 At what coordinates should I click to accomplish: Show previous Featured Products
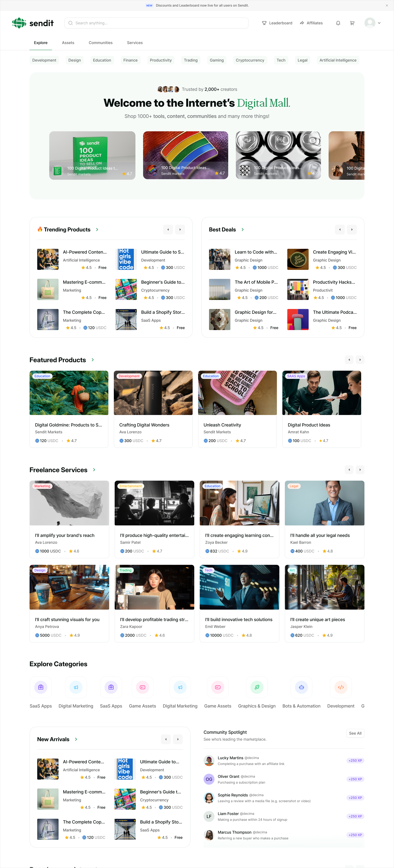(349, 360)
